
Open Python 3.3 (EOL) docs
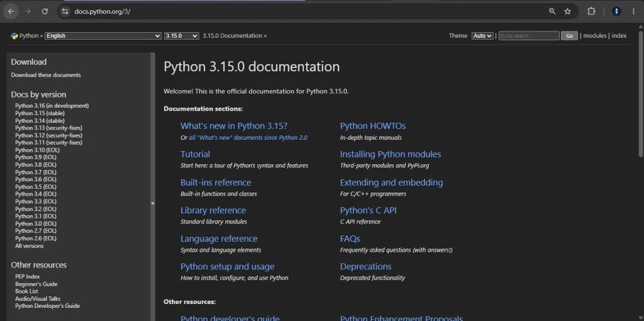coord(36,201)
